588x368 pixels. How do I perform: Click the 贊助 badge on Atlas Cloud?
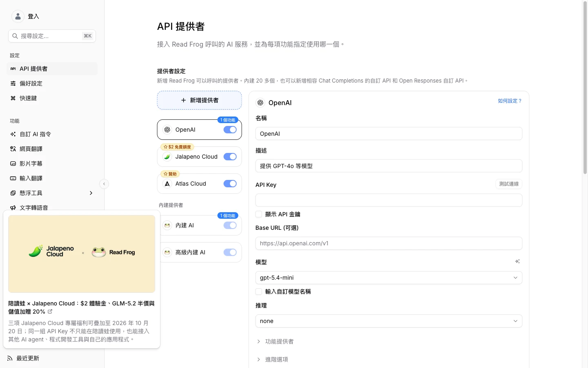pos(170,174)
